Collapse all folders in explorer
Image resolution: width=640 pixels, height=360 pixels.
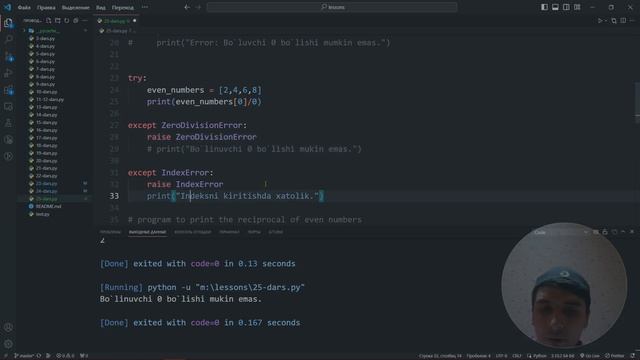click(76, 20)
